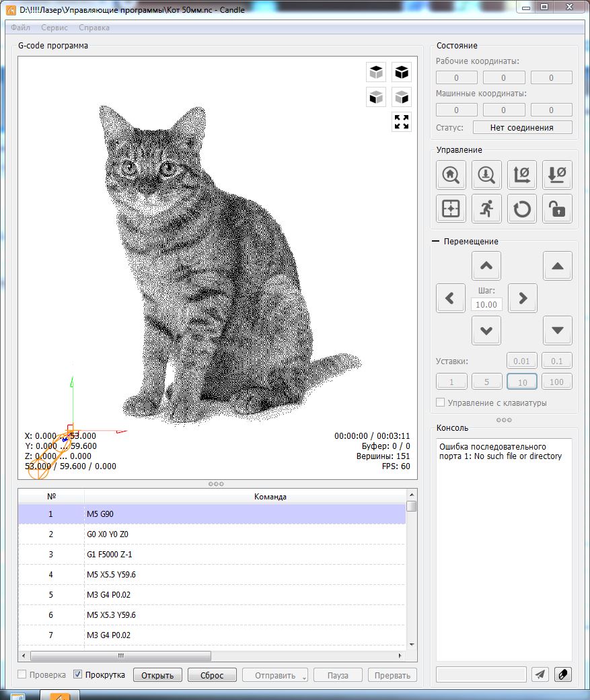590x700 pixels.
Task: Select step preset 5
Action: [487, 382]
